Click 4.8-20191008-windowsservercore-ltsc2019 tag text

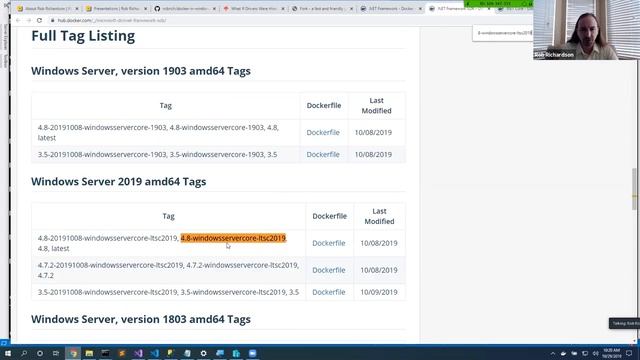tap(108, 238)
